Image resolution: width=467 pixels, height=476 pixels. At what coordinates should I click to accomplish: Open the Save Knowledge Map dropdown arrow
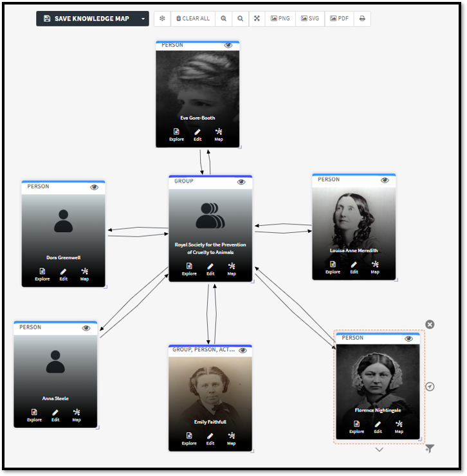tap(143, 19)
